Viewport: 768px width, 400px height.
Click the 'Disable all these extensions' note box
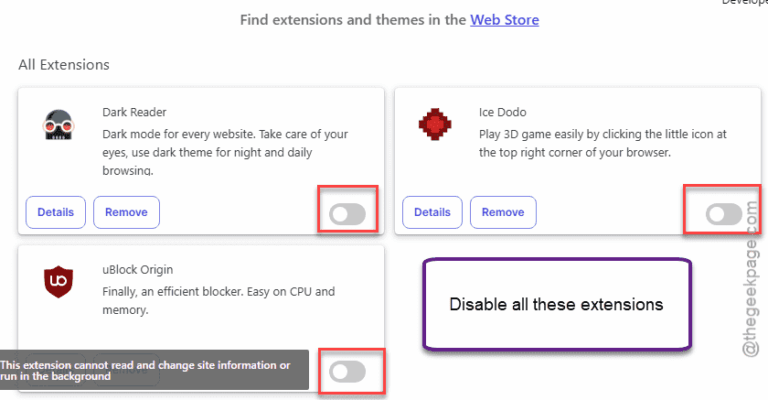click(556, 304)
